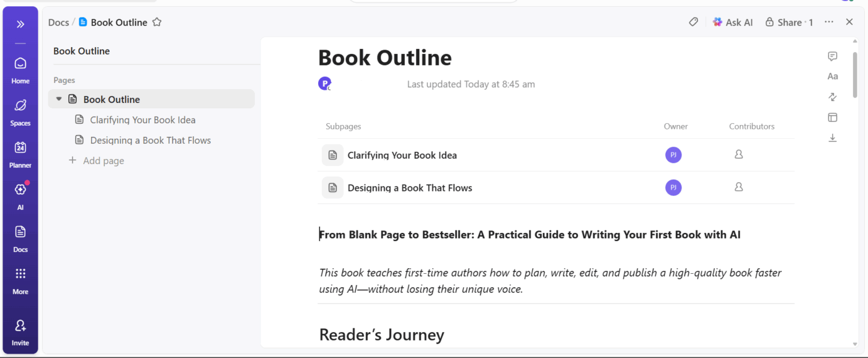Open the Share menu
The width and height of the screenshot is (868, 358).
[x=789, y=22]
